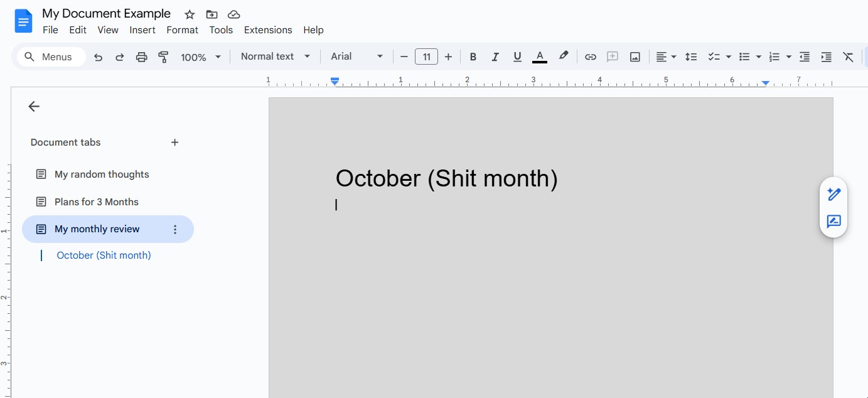Click the increase indent icon

827,57
